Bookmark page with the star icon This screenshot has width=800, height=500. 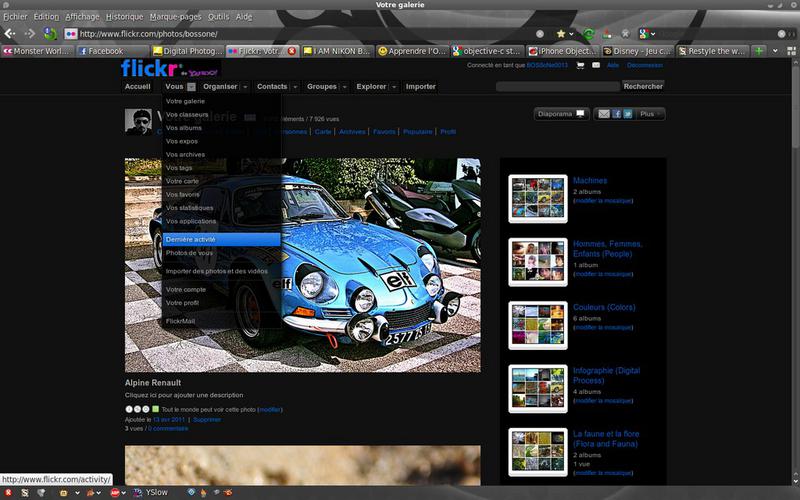click(561, 34)
